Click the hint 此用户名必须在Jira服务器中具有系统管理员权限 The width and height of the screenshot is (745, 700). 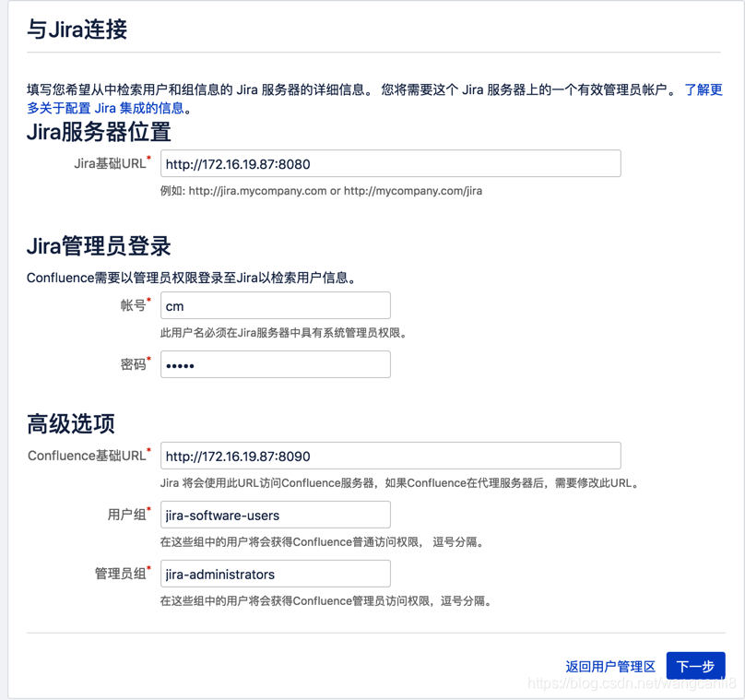(x=284, y=333)
